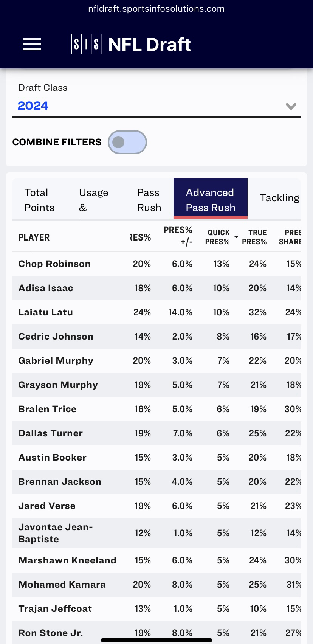This screenshot has width=313, height=644.
Task: Open Dallas Turner's player entry
Action: (51, 433)
